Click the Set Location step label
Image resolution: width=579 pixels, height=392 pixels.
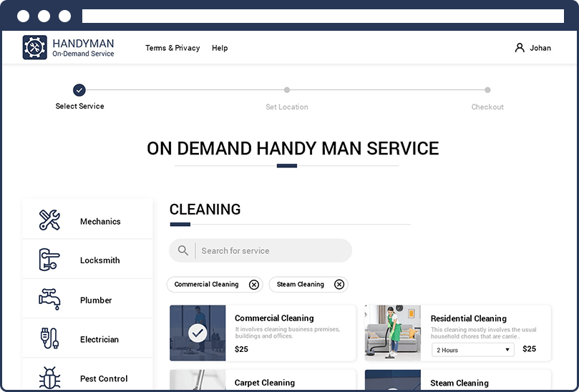tap(286, 107)
